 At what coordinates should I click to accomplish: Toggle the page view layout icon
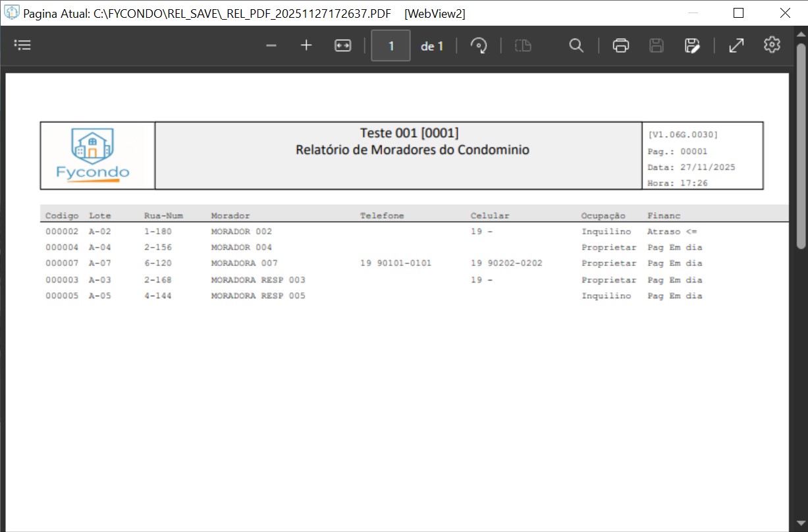523,45
